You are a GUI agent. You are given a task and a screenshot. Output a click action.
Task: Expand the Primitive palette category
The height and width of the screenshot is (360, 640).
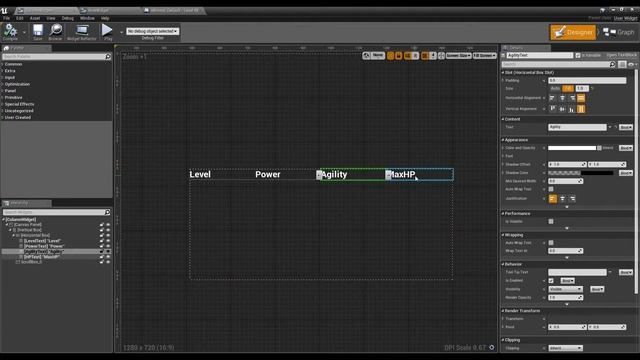click(13, 98)
